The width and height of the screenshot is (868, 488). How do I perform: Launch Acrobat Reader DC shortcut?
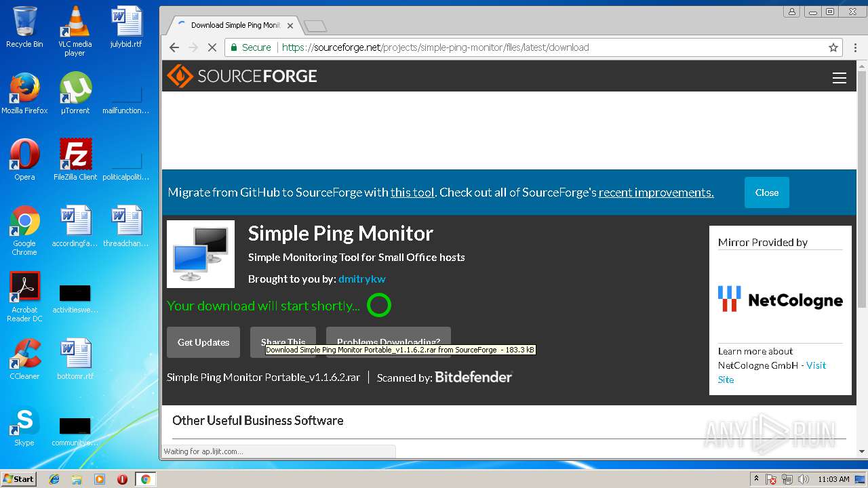24,297
